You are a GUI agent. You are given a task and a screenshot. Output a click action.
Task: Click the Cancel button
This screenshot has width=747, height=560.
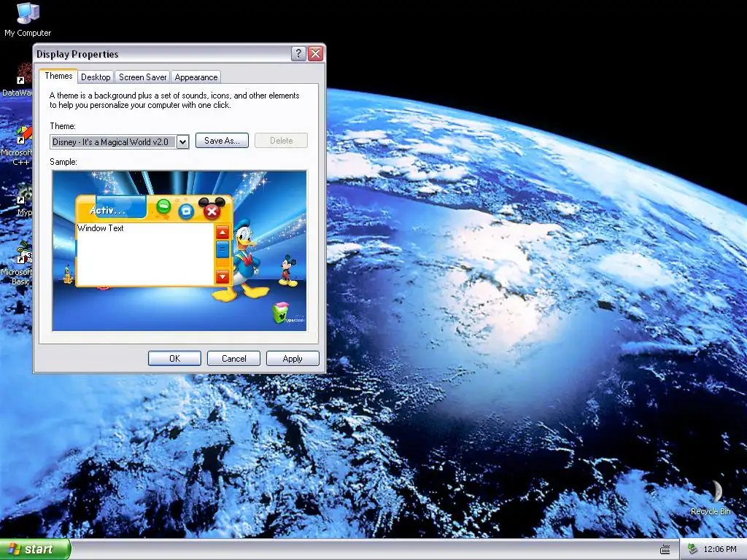233,359
